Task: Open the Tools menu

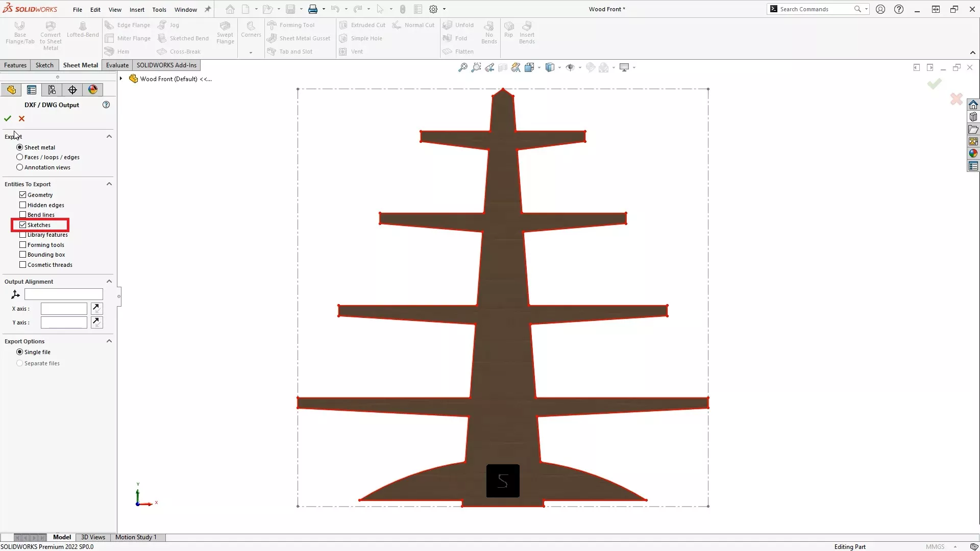Action: [x=159, y=9]
